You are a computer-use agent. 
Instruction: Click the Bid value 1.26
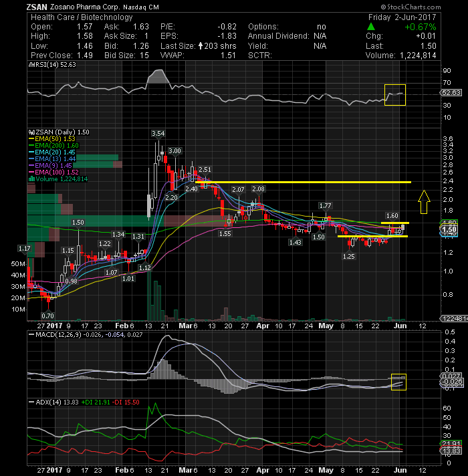pos(141,46)
